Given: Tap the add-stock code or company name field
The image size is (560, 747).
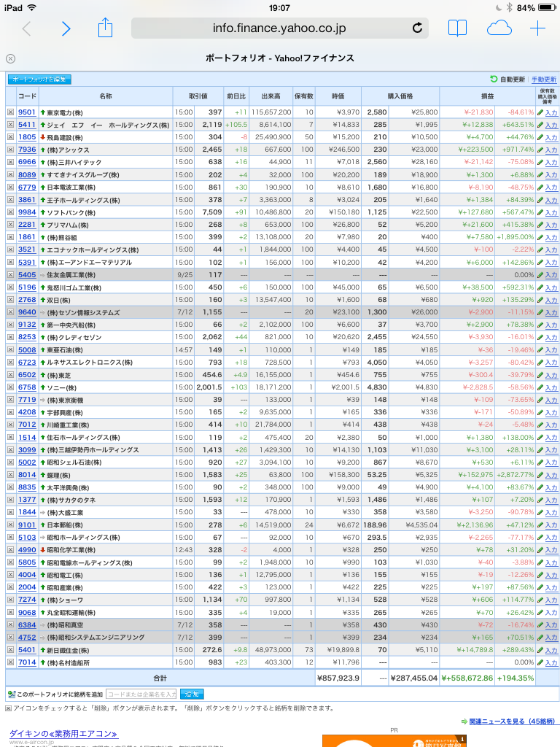Looking at the screenshot, I should [141, 694].
